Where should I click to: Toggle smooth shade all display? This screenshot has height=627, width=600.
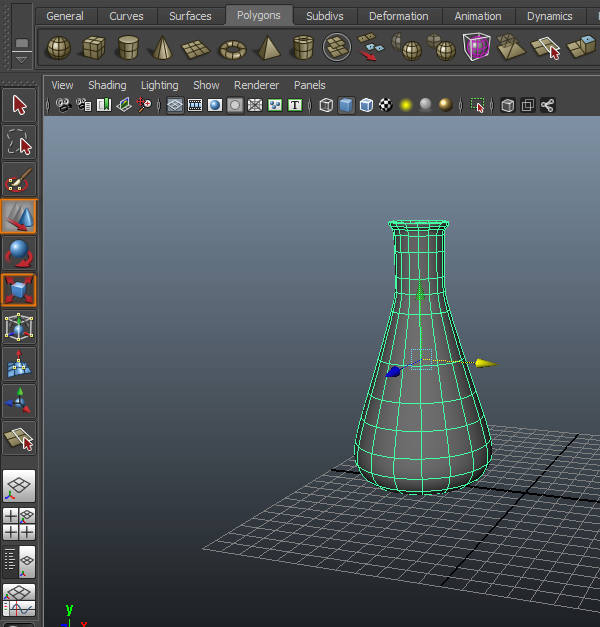tap(346, 105)
